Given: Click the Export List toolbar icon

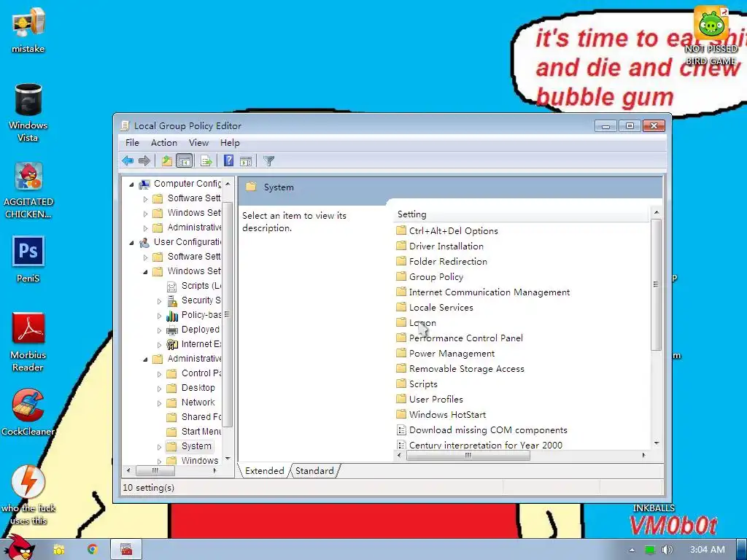Looking at the screenshot, I should point(206,161).
